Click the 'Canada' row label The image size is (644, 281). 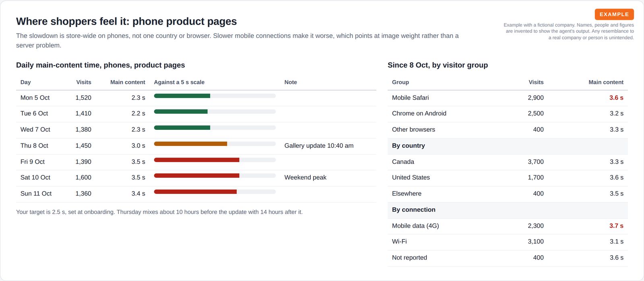403,162
